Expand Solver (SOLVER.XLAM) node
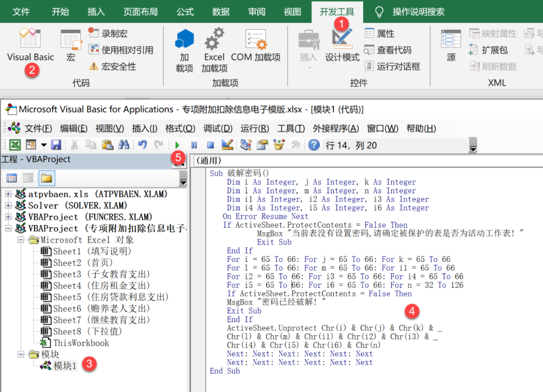The height and width of the screenshot is (392, 543). (x=8, y=206)
